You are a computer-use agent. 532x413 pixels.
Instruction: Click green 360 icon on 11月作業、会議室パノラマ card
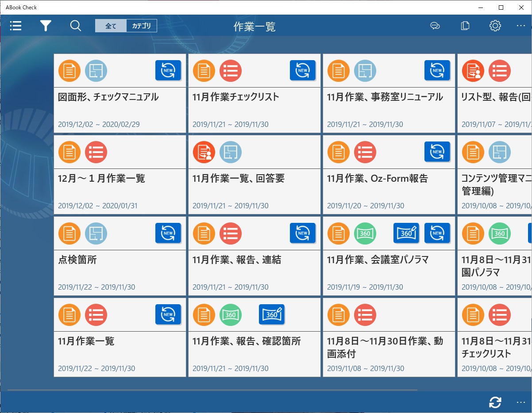click(x=365, y=233)
